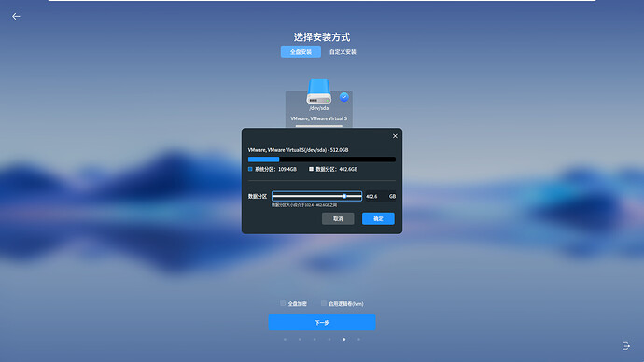Go back using the left arrow icon
The width and height of the screenshot is (644, 362).
[x=16, y=17]
